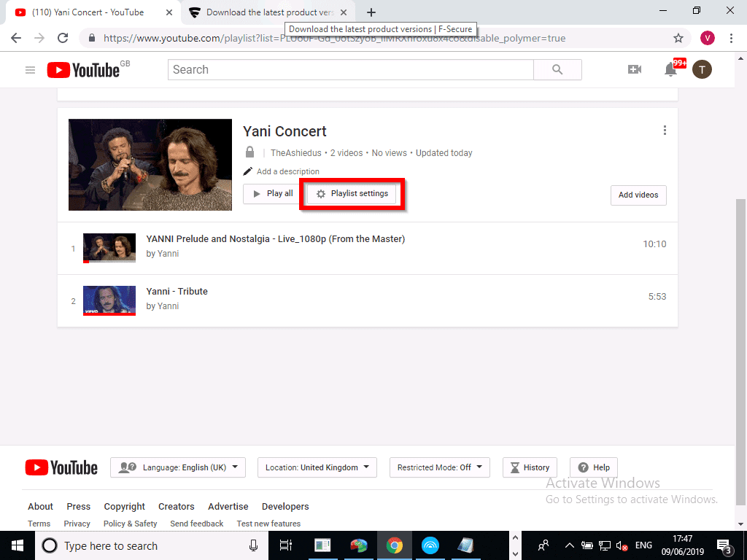The image size is (747, 560).
Task: Open the Restricted Mode: Off dropdown
Action: click(440, 467)
